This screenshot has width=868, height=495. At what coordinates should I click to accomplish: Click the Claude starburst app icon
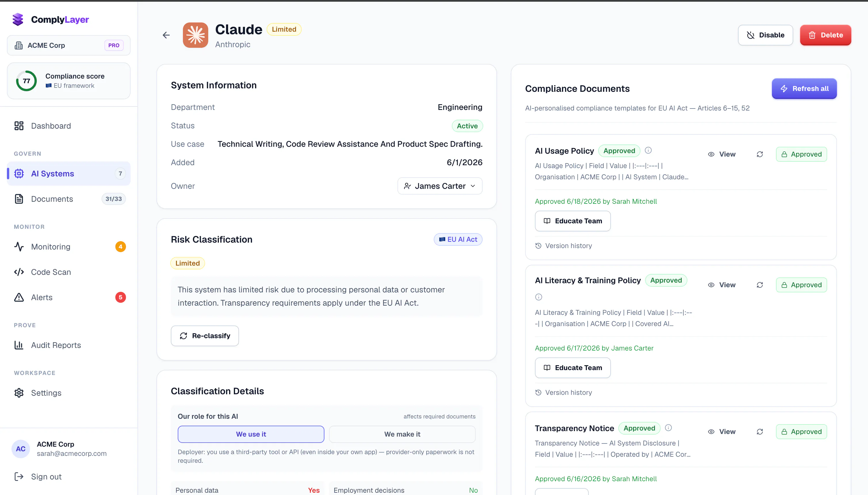(x=195, y=35)
